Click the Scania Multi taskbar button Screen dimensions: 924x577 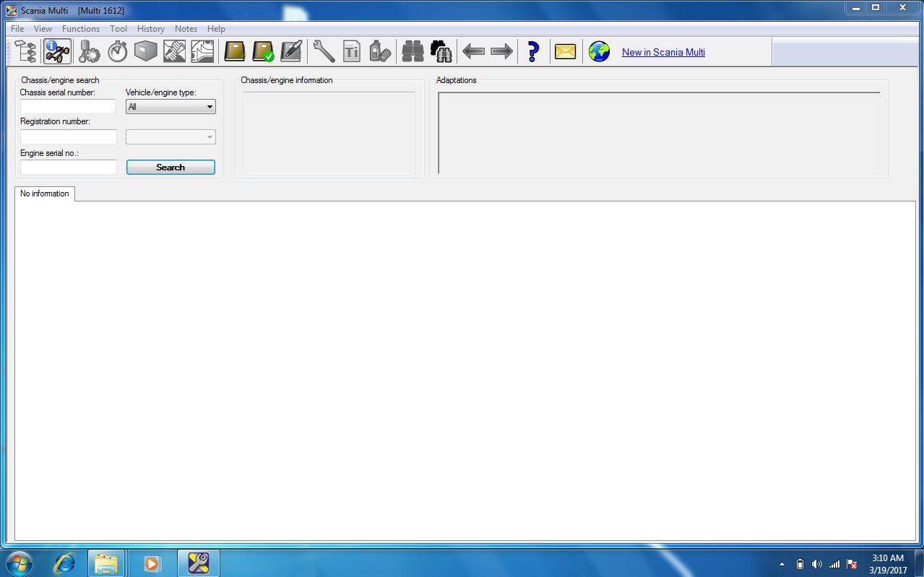tap(198, 563)
